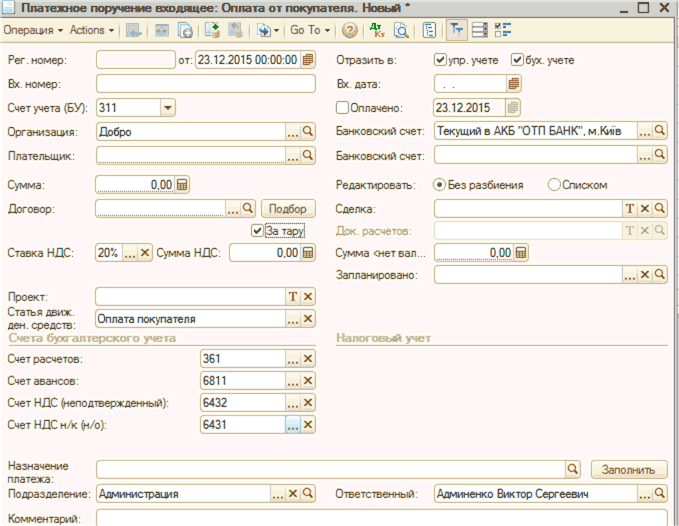Click the Подбор button

coord(288,209)
